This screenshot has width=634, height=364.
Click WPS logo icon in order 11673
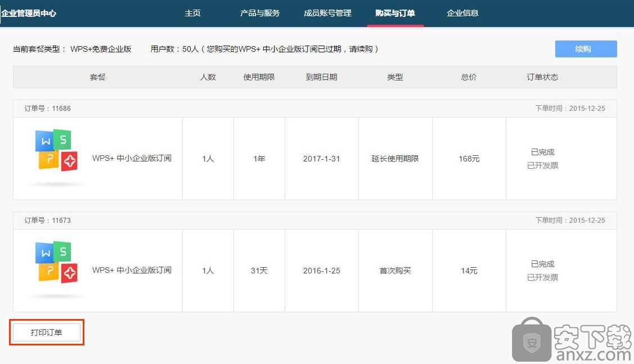pos(56,262)
